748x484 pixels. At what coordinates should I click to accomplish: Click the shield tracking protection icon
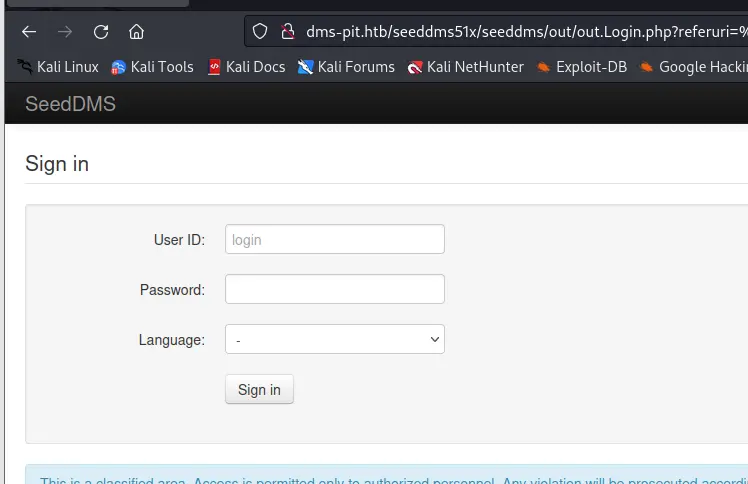click(260, 32)
